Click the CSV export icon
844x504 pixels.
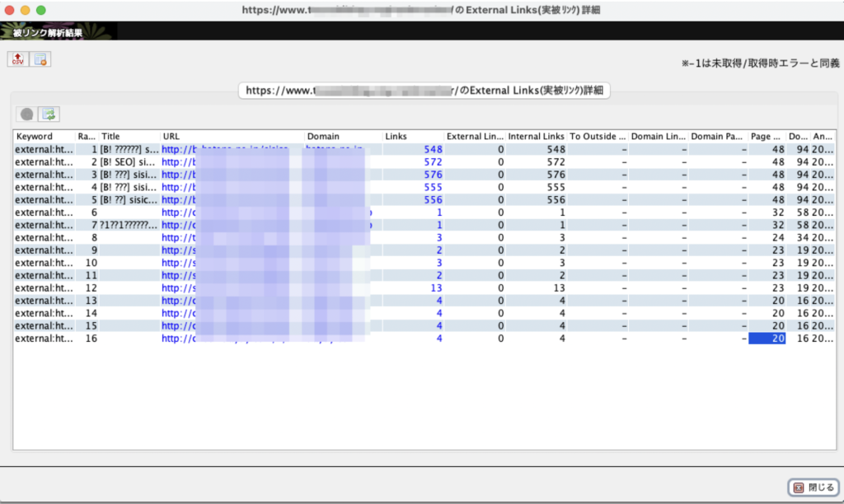[17, 59]
